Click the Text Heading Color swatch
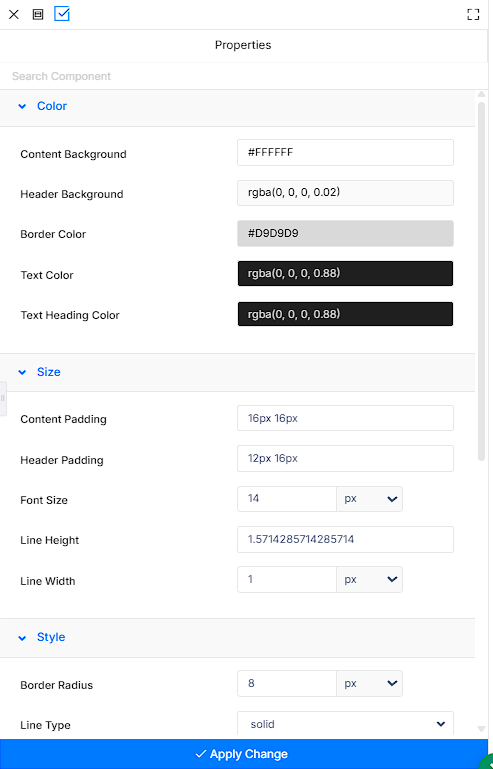 point(345,314)
